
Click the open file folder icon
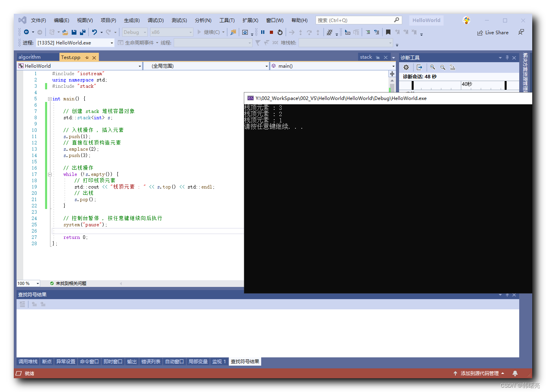pos(65,32)
